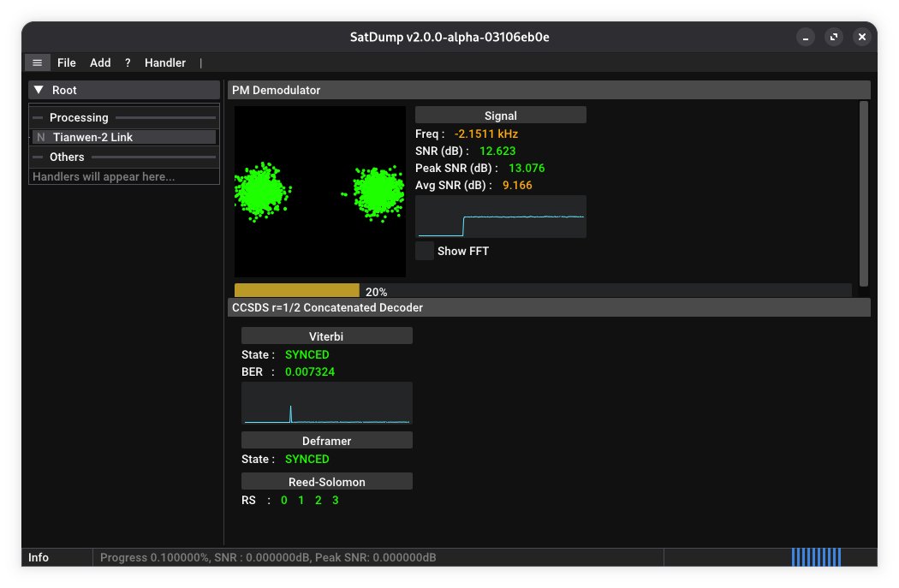Click 'Handlers will appear here...' placeholder

104,176
